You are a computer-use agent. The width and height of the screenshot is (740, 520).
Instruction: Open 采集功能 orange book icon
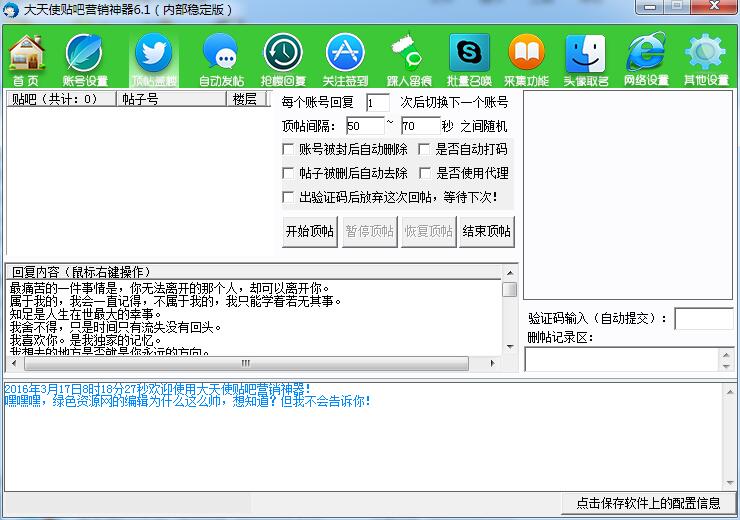[x=526, y=59]
